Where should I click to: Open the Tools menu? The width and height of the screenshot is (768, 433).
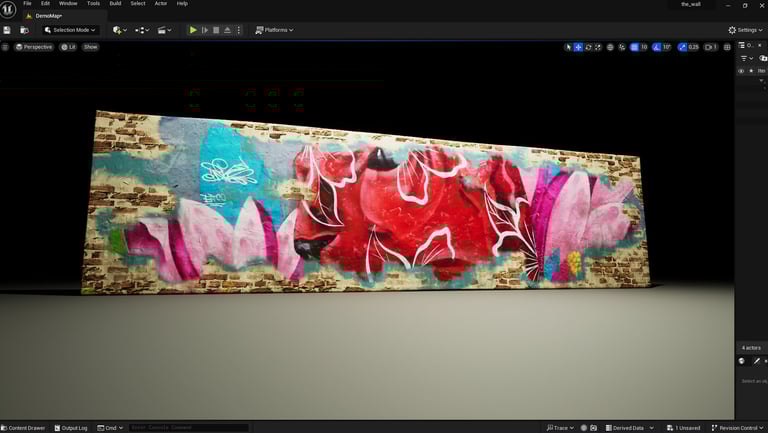[x=93, y=3]
